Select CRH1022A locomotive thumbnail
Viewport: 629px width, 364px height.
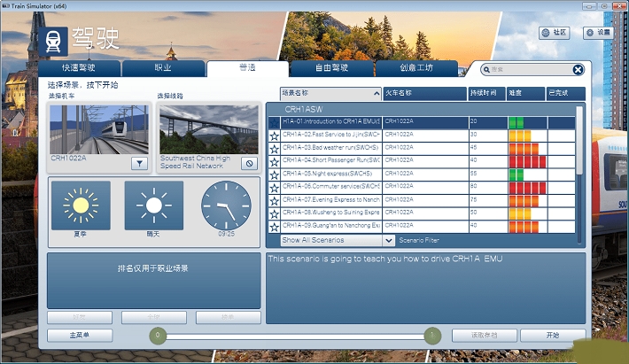click(x=99, y=129)
